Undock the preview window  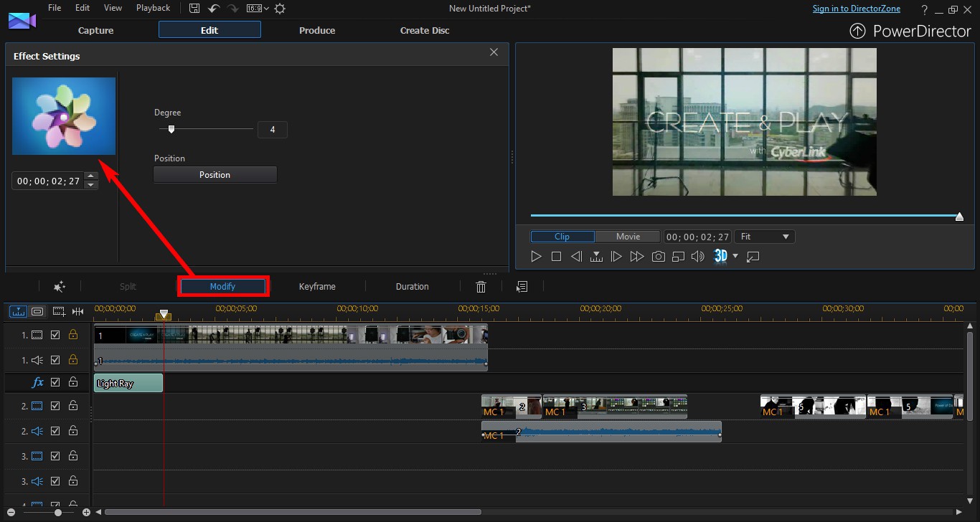pos(753,256)
